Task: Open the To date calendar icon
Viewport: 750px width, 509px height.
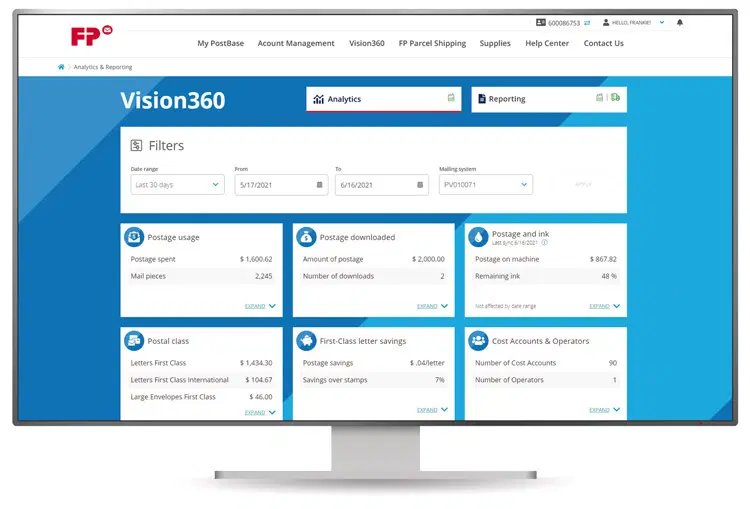Action: pyautogui.click(x=420, y=185)
